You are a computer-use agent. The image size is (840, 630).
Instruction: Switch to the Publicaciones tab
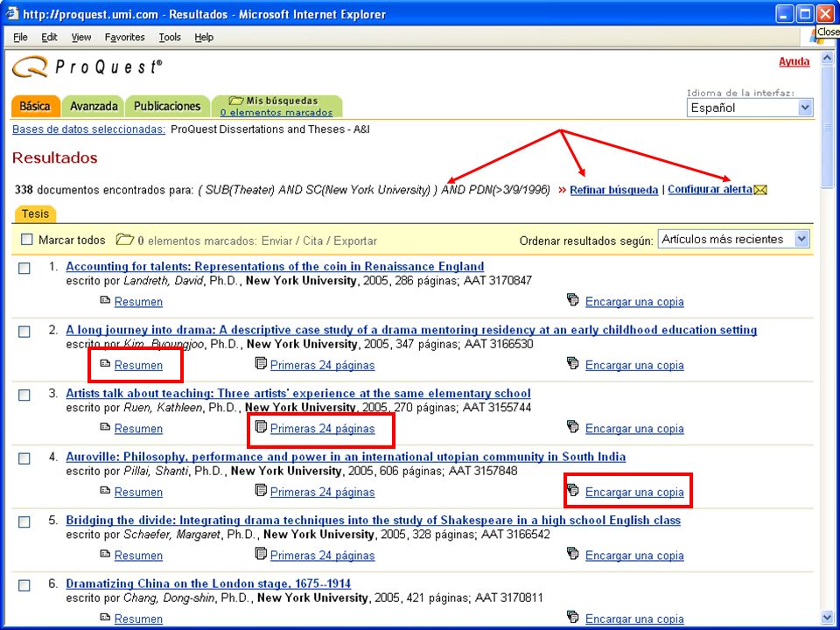pyautogui.click(x=167, y=106)
